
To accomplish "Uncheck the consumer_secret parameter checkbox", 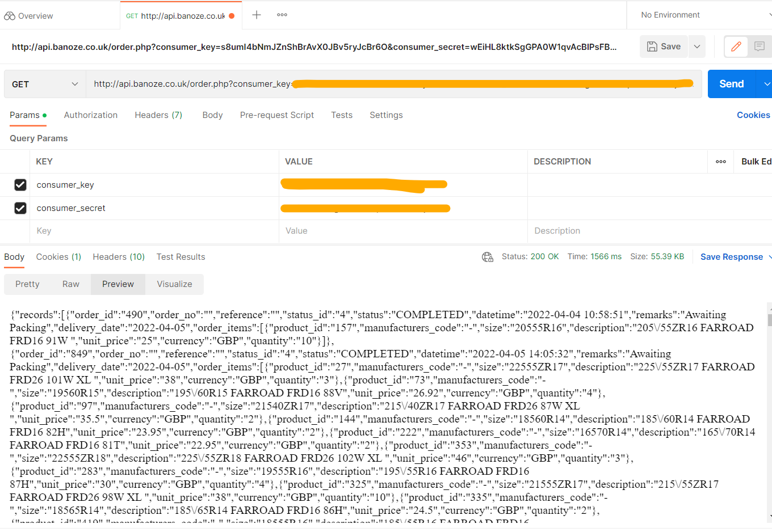I will click(20, 208).
